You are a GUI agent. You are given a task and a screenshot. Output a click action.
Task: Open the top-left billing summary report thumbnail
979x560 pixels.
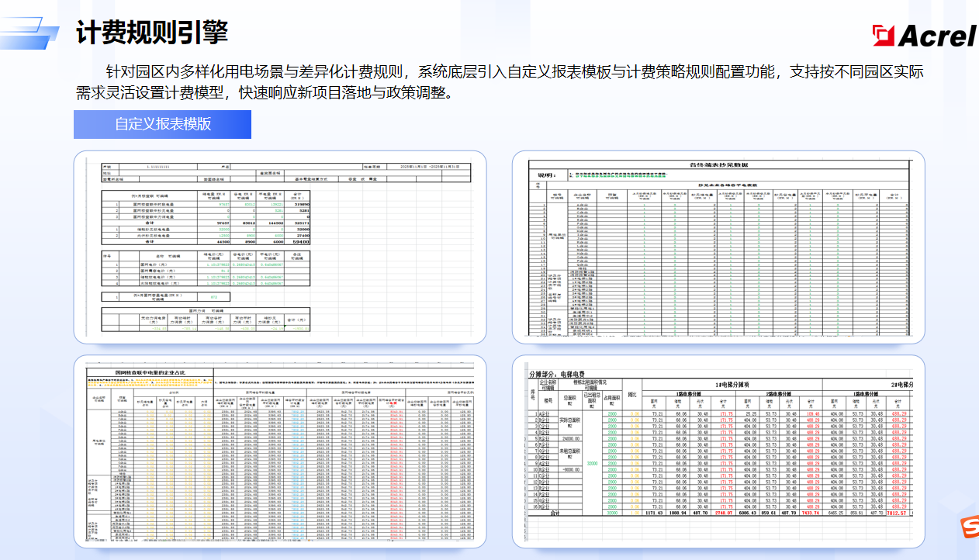[x=280, y=247]
